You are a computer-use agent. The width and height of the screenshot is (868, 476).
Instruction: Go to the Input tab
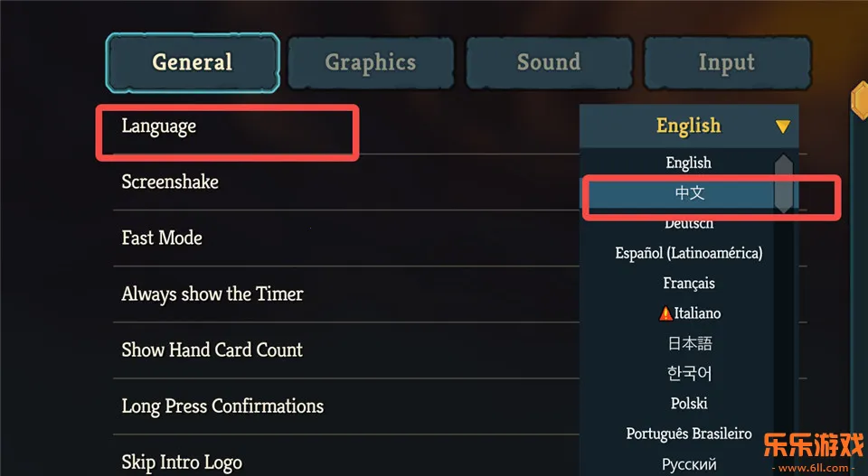click(x=726, y=62)
